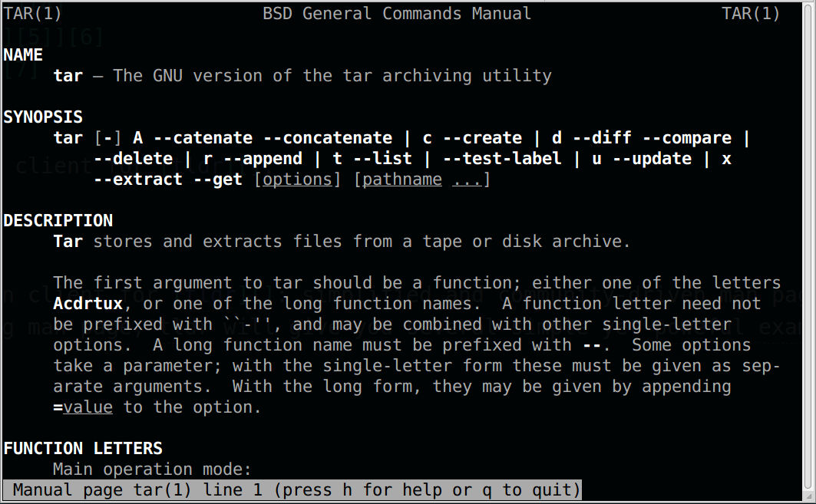
Task: Click the --create option in synopsis
Action: point(482,138)
